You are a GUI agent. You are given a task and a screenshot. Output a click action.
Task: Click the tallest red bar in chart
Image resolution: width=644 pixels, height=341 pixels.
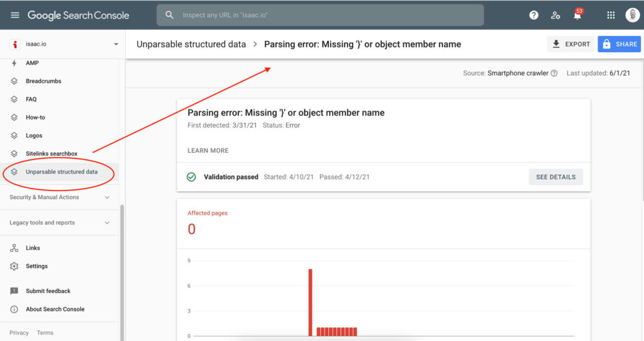[311, 303]
